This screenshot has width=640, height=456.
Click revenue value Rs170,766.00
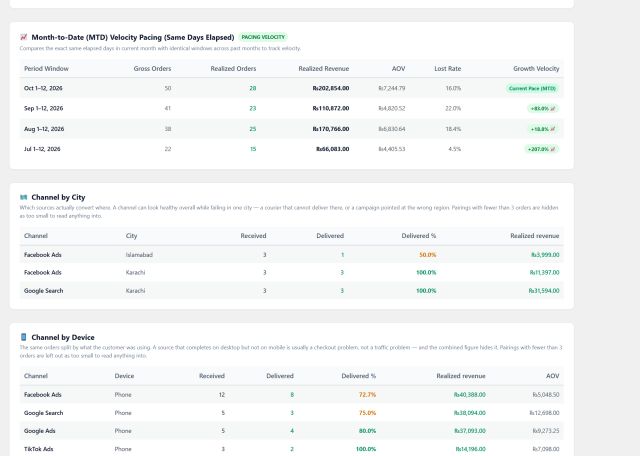pyautogui.click(x=331, y=129)
